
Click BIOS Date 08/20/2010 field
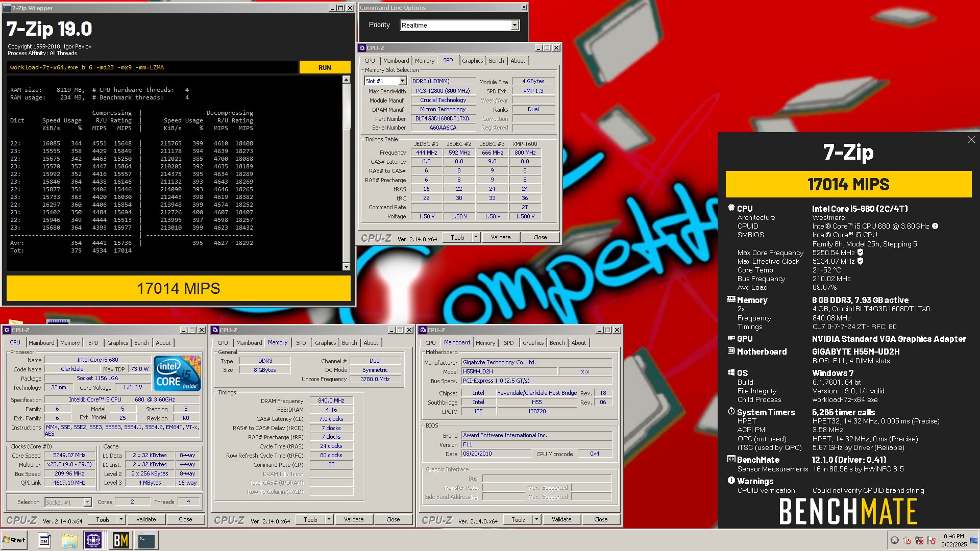[496, 454]
